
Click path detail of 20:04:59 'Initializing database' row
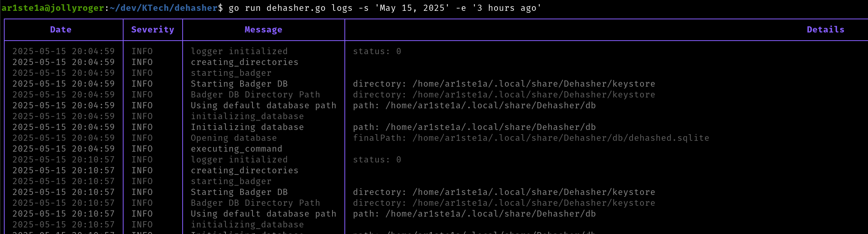pyautogui.click(x=474, y=127)
